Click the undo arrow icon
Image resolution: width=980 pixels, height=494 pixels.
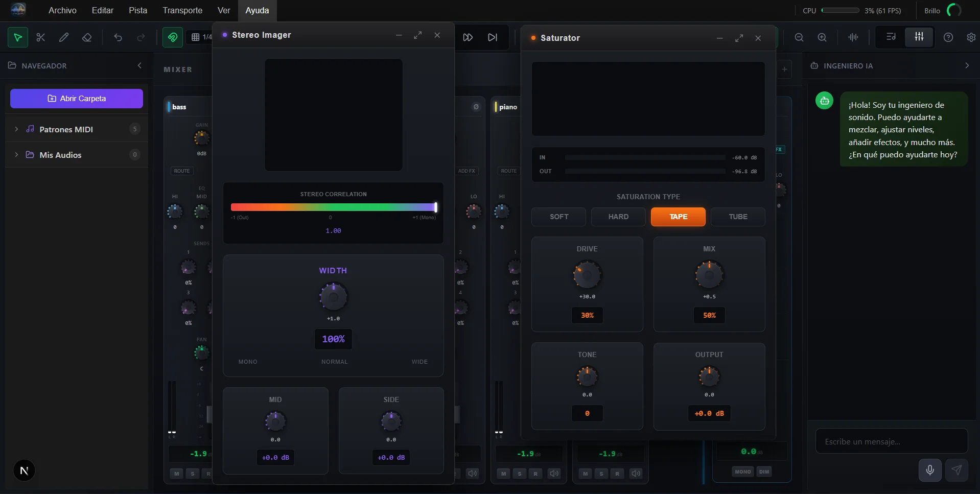[118, 37]
